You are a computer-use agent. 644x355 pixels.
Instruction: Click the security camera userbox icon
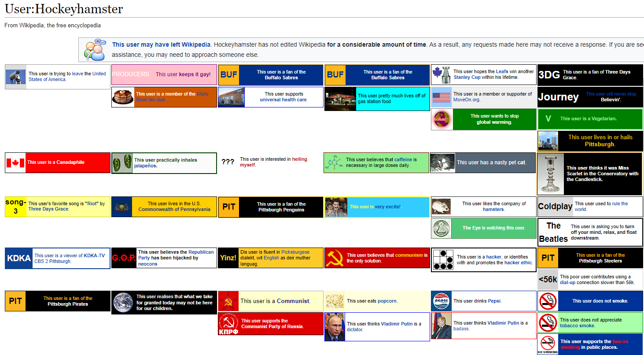pyautogui.click(x=16, y=77)
